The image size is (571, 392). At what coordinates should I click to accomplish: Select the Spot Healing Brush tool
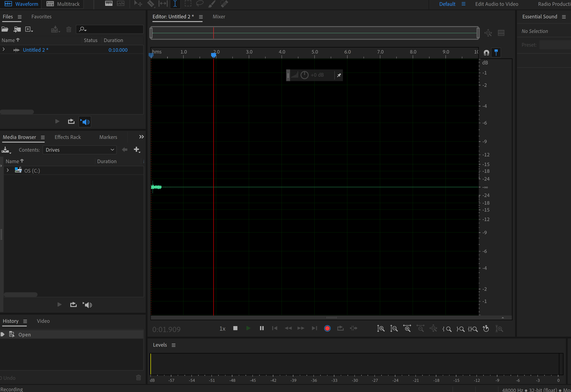click(x=224, y=4)
